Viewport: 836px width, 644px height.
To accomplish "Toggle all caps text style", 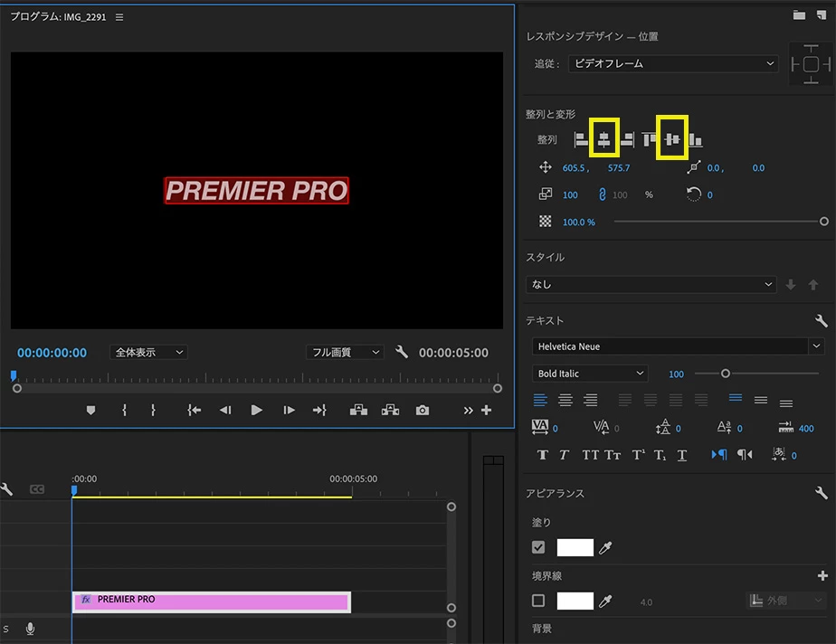I will pos(590,455).
